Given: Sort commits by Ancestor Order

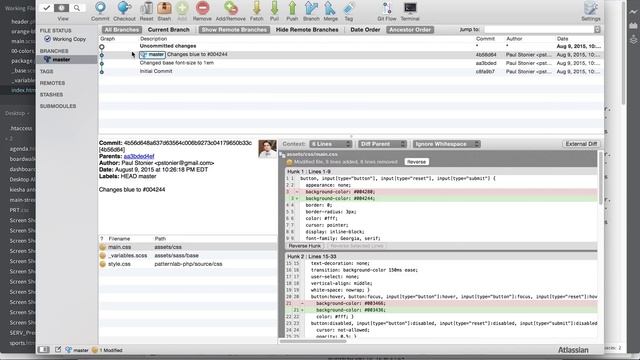Looking at the screenshot, I should pos(410,30).
